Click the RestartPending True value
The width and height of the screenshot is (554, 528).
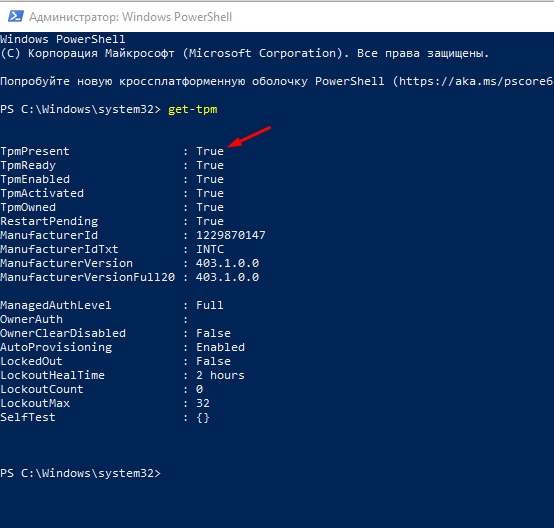click(210, 221)
